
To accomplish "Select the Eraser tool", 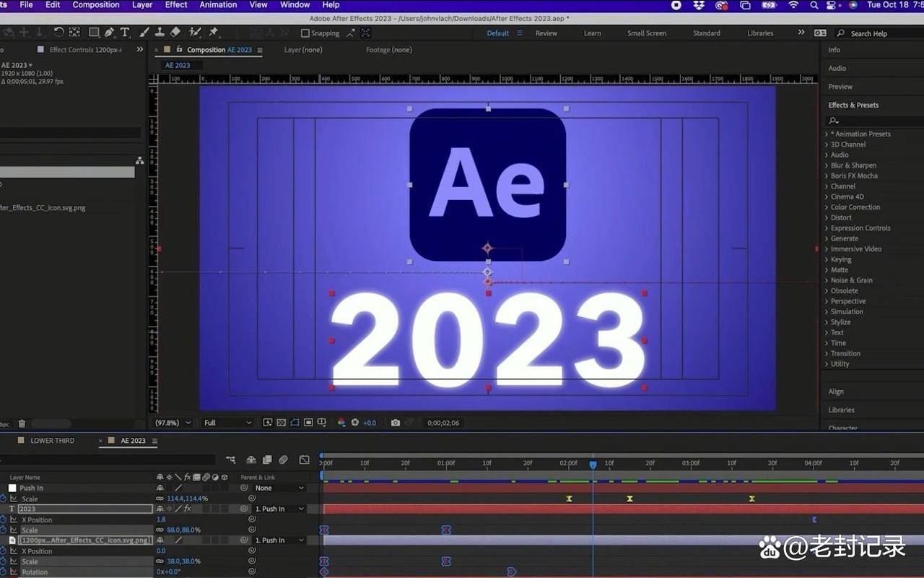I will pyautogui.click(x=175, y=33).
